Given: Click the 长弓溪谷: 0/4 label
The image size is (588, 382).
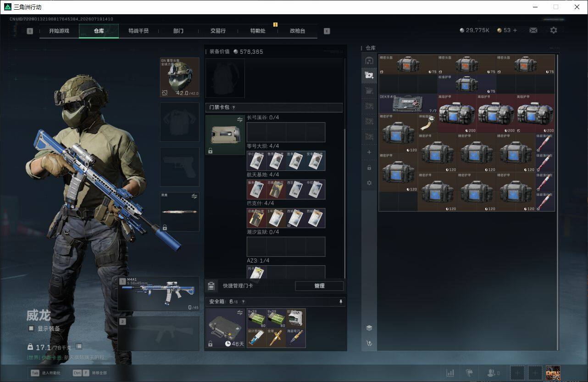Looking at the screenshot, I should coord(263,118).
